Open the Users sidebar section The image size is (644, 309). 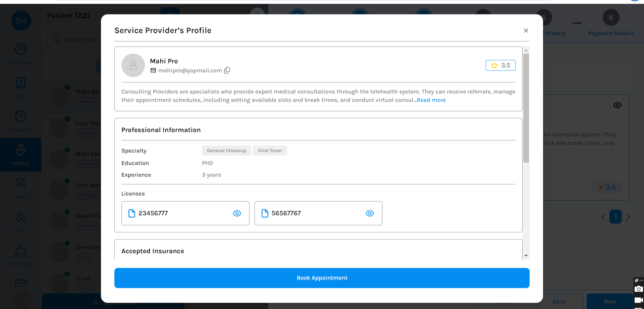(21, 221)
